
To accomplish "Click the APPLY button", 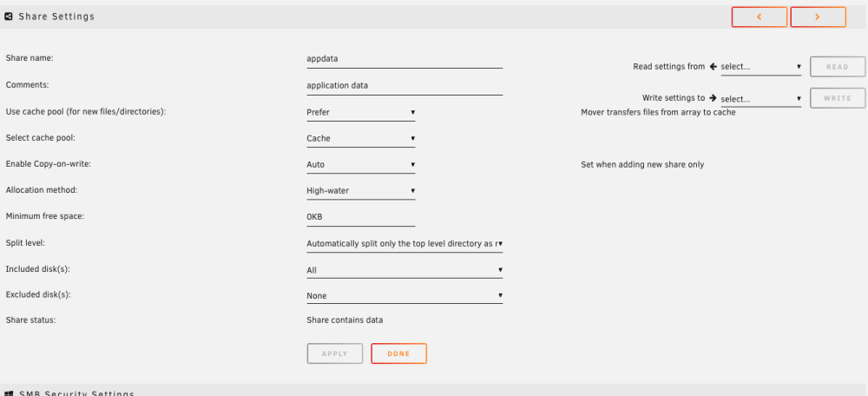I will 335,354.
